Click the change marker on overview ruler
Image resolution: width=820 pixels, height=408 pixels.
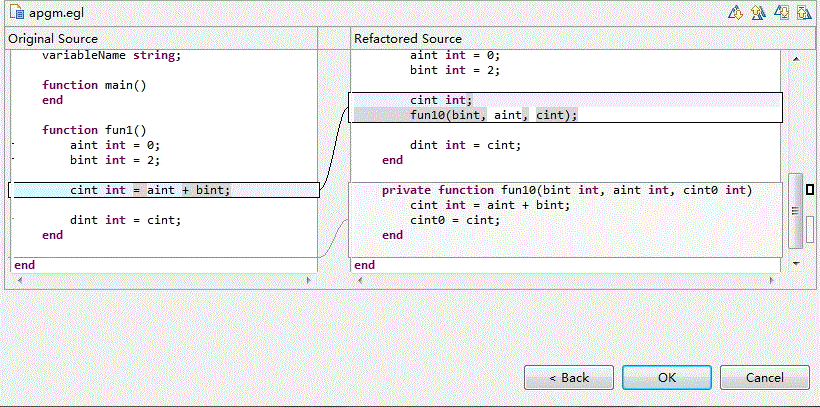[x=810, y=189]
